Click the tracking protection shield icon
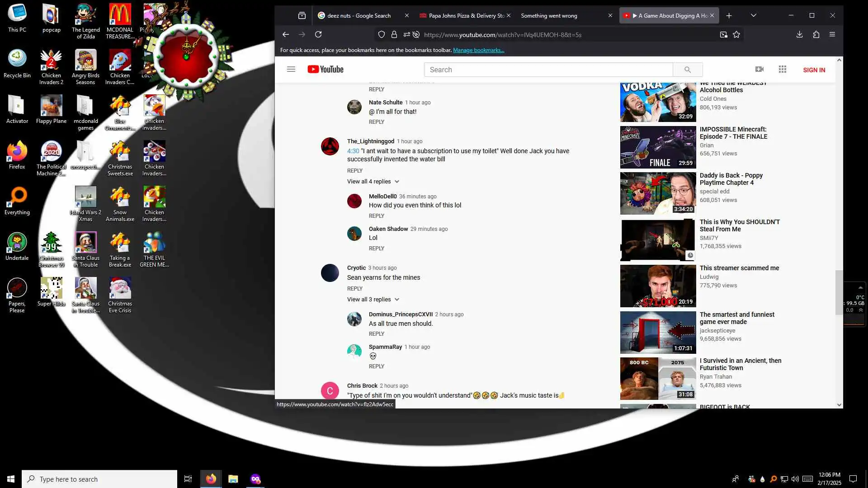Image resolution: width=868 pixels, height=488 pixels. [382, 35]
